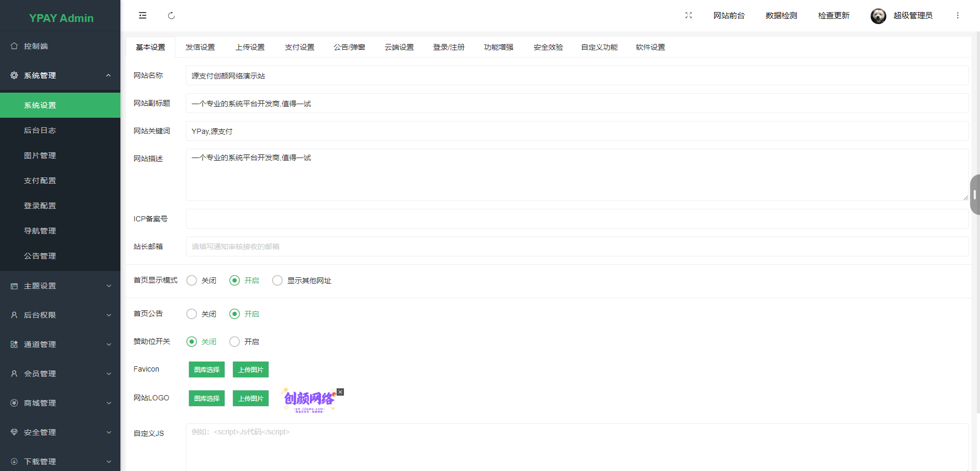Image resolution: width=980 pixels, height=471 pixels.
Task: Switch to the 发信设置 tab
Action: click(200, 47)
